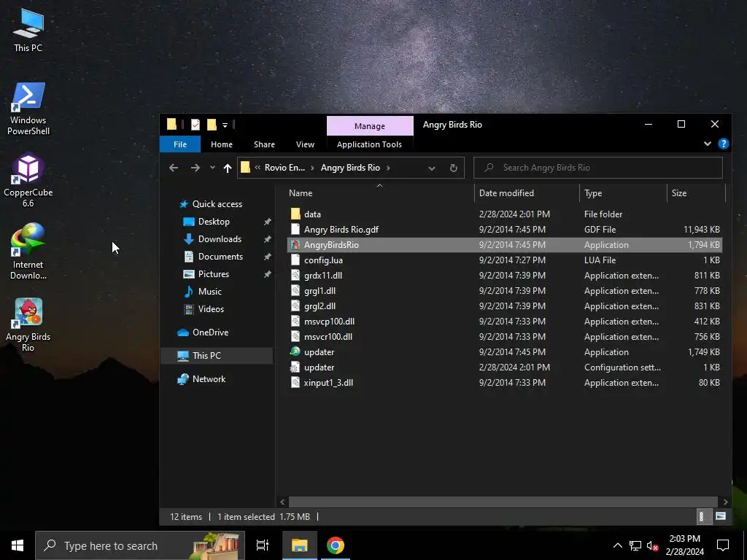Select AngryBirdsRio application file
Screen dimensions: 747x560
pyautogui.click(x=505, y=245)
